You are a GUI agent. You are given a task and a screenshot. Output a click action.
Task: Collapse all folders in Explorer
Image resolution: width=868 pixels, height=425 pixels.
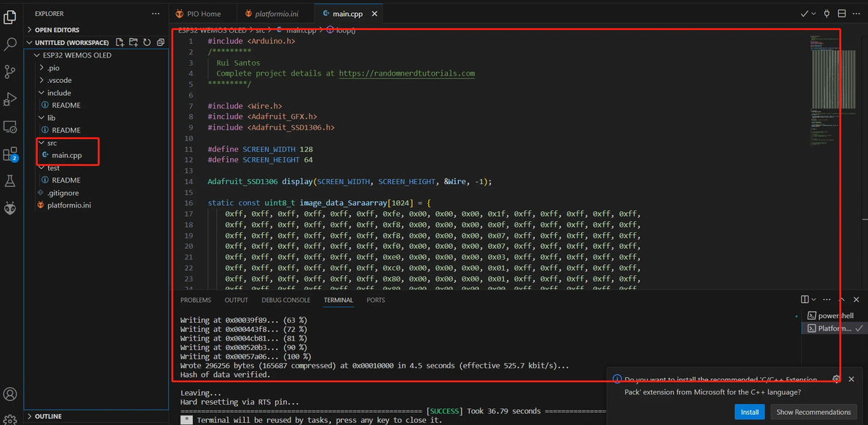[x=160, y=43]
